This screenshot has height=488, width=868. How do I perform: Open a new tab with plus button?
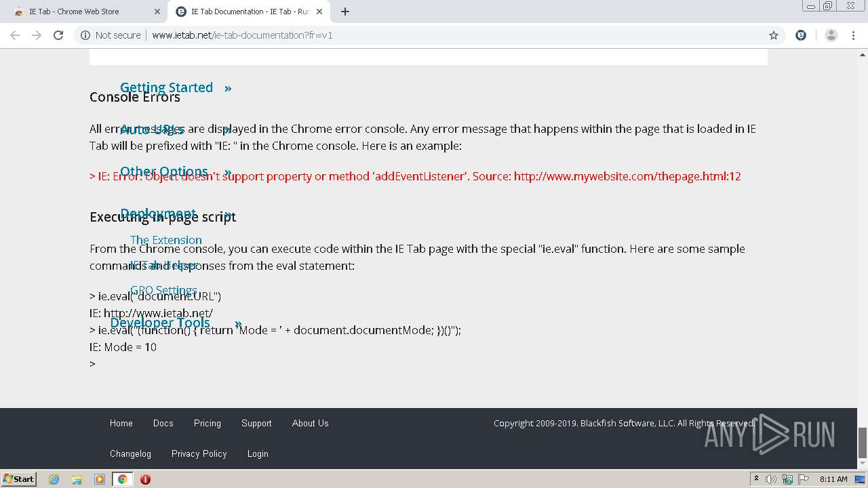coord(345,12)
